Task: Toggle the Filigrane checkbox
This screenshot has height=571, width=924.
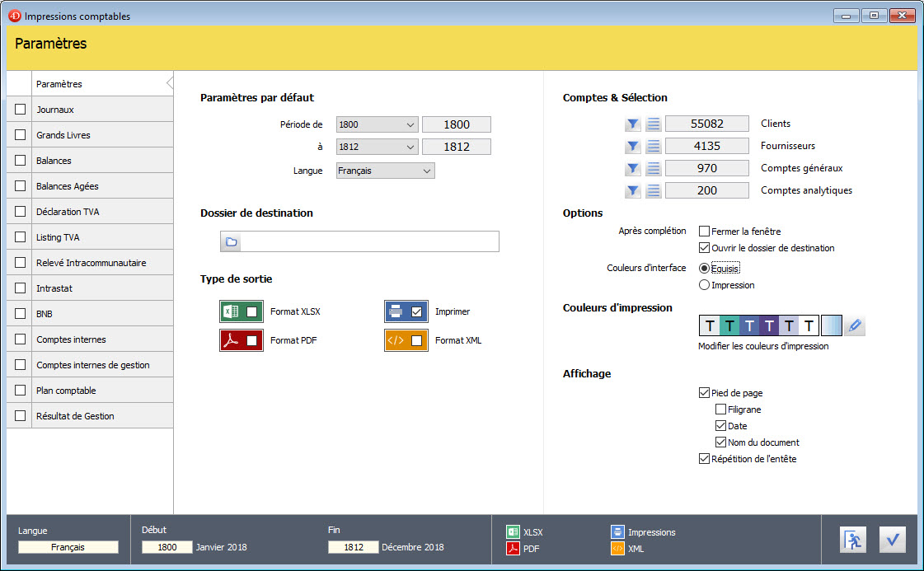Action: pyautogui.click(x=721, y=410)
